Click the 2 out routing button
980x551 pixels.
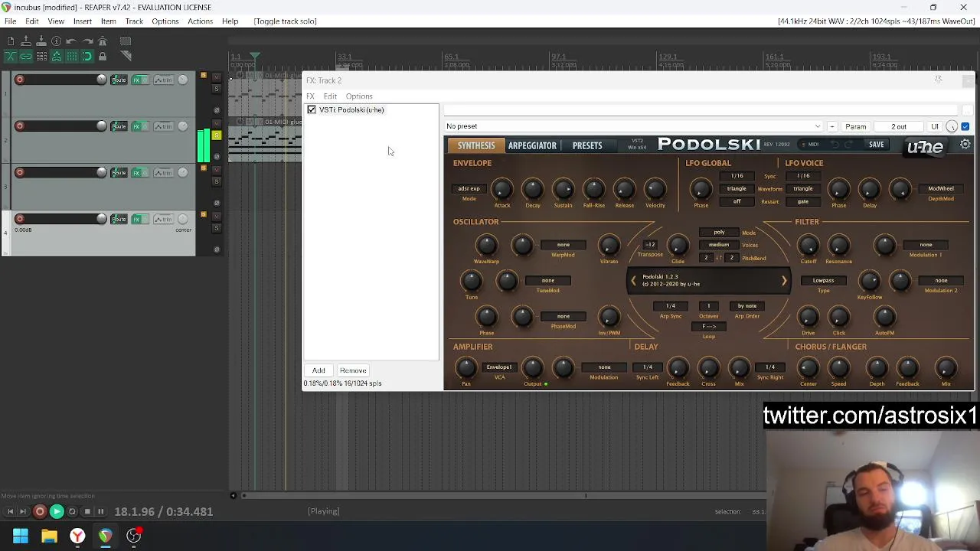tap(899, 126)
